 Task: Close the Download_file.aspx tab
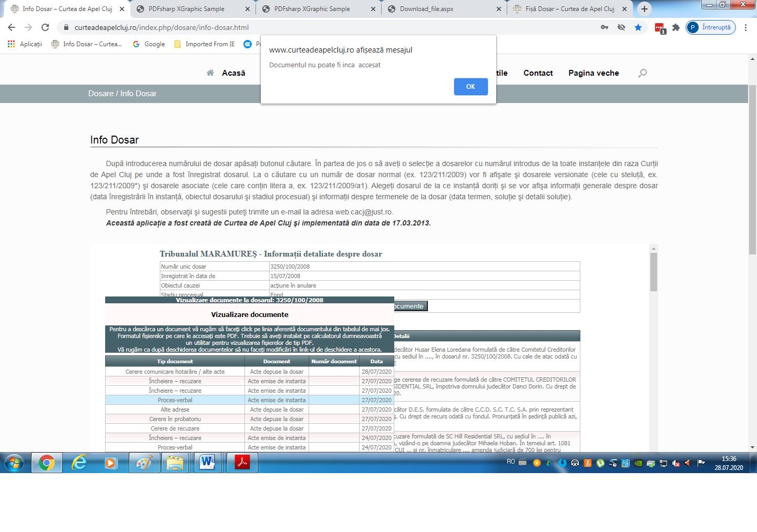[499, 9]
